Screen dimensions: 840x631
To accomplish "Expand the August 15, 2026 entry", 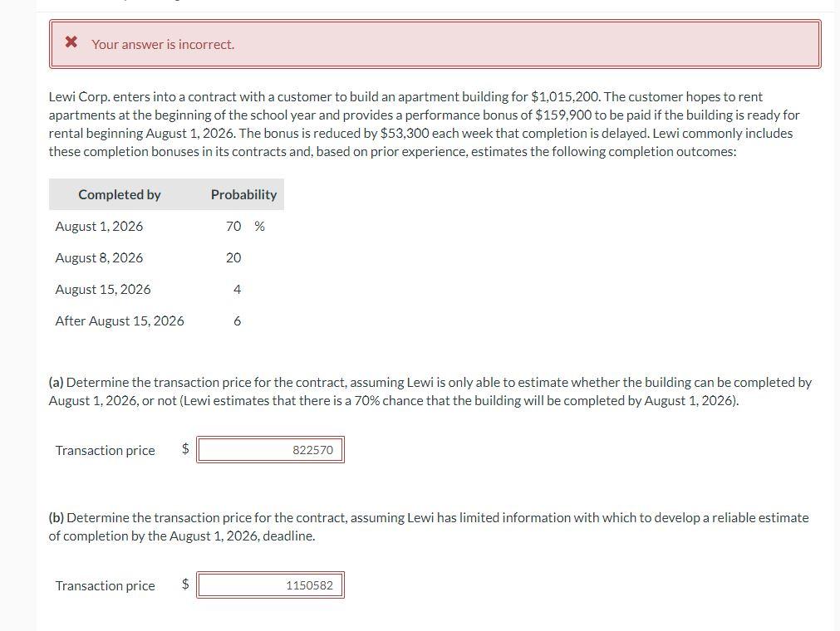I will [103, 289].
